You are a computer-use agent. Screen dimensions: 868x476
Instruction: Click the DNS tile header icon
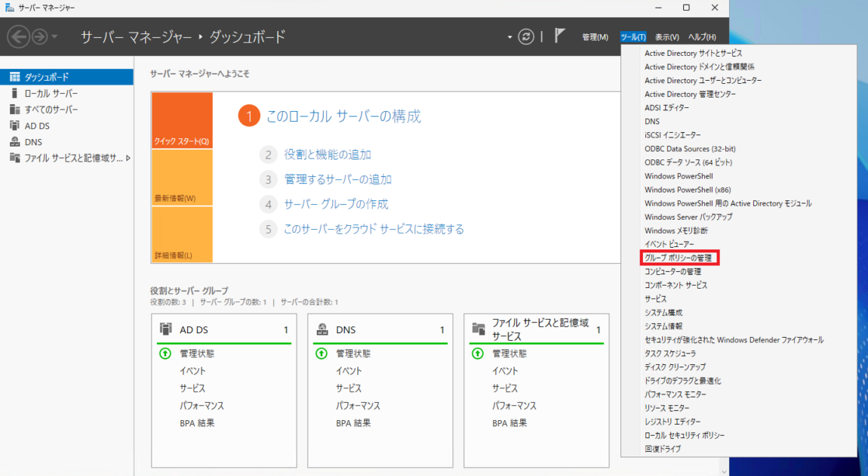coord(322,329)
